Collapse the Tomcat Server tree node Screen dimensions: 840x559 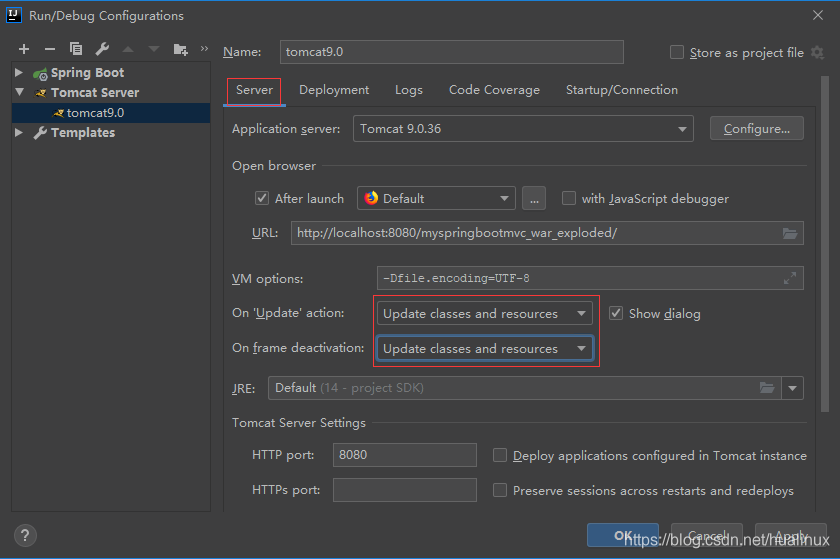pos(19,92)
